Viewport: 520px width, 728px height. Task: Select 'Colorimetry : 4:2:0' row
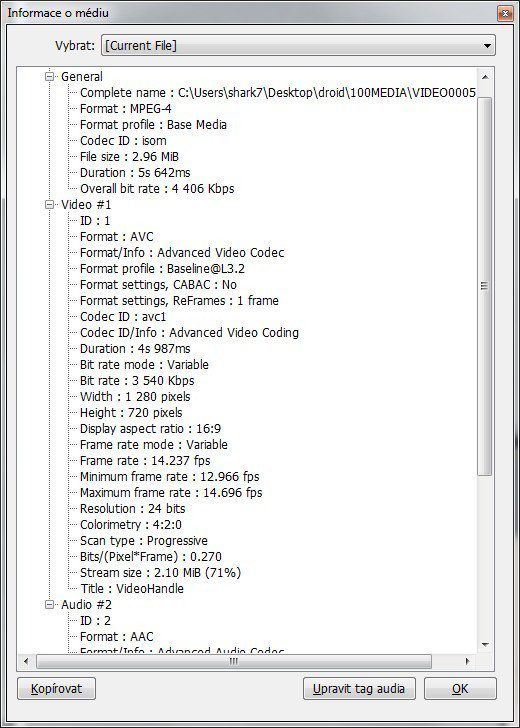tap(131, 525)
